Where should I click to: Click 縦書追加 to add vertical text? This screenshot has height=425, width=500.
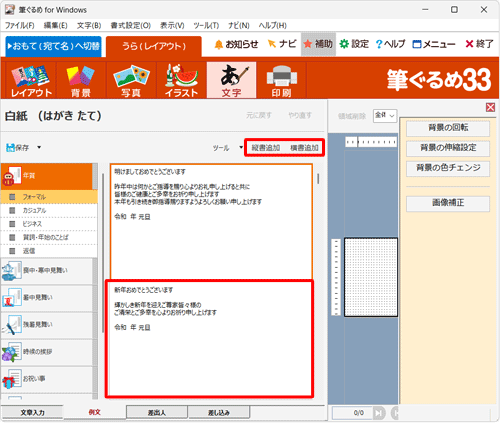[x=266, y=148]
